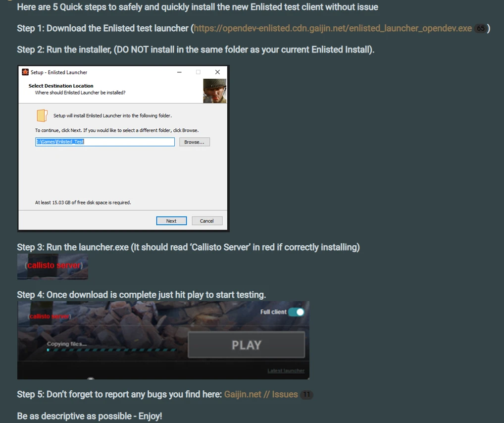Minimize the Setup - Enlisted Launcher window
Screen dimensions: 504x423
click(x=179, y=72)
